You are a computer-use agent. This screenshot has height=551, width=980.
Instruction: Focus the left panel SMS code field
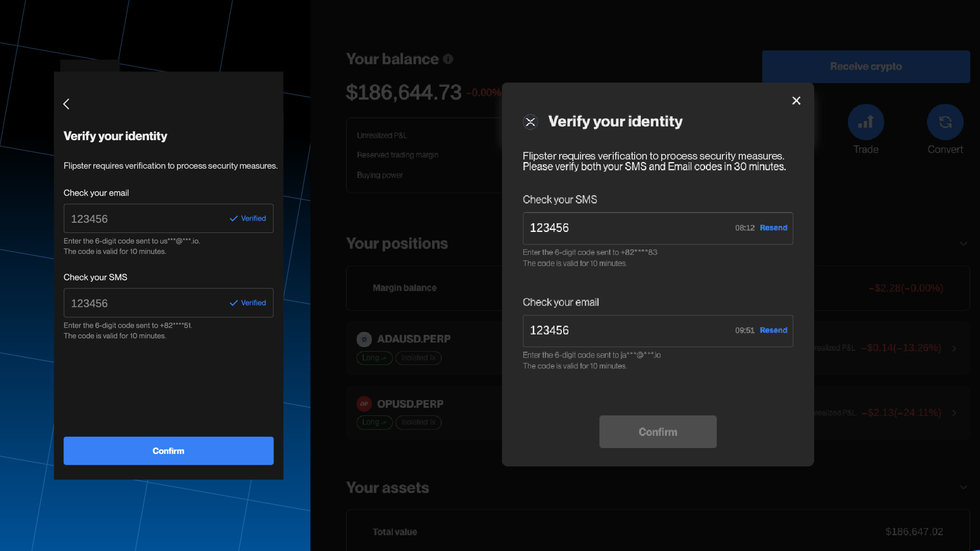168,303
